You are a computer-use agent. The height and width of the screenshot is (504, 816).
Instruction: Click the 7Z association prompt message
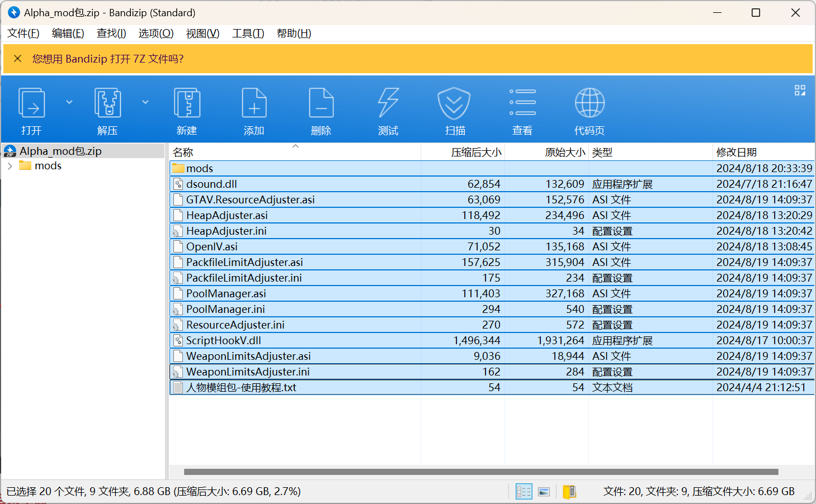tap(108, 59)
